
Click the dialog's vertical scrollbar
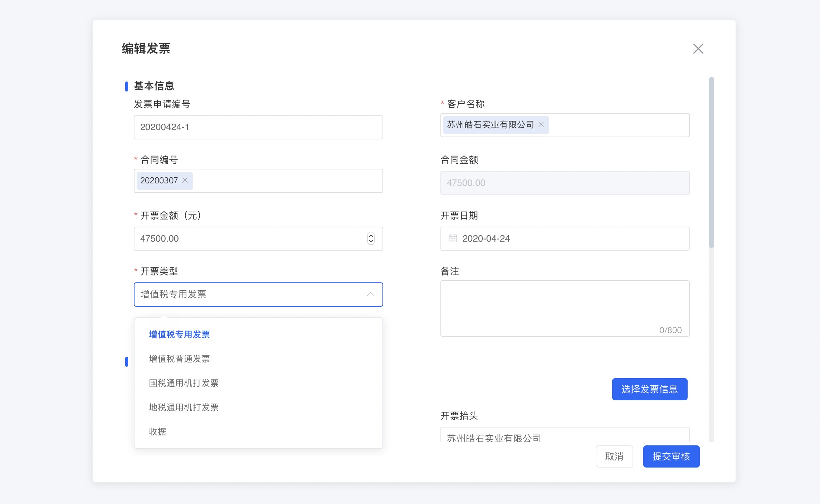coord(711,163)
